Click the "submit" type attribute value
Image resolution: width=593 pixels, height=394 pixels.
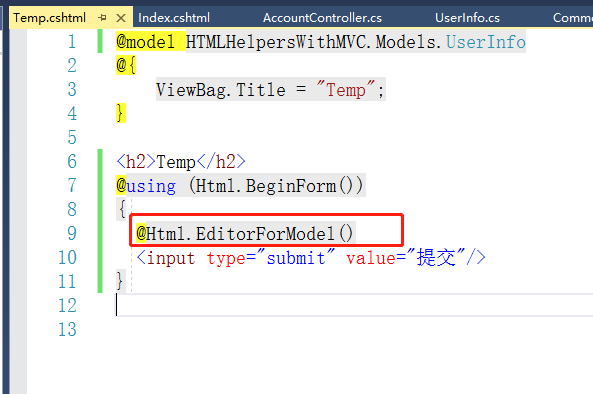pos(296,258)
